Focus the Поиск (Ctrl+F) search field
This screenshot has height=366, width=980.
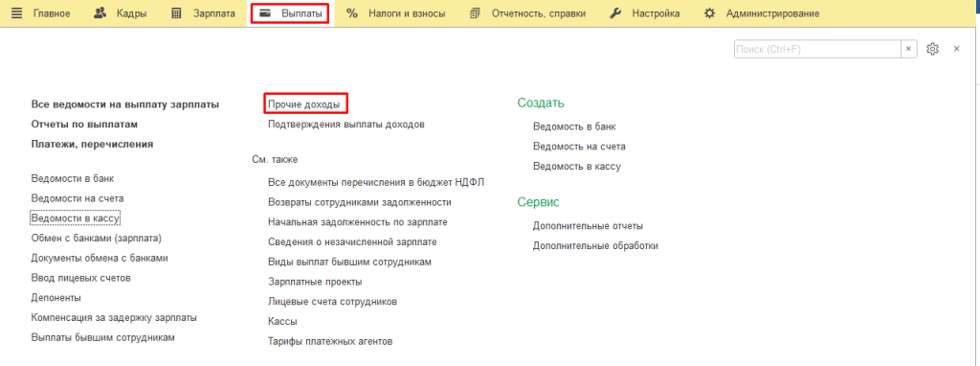pos(817,49)
